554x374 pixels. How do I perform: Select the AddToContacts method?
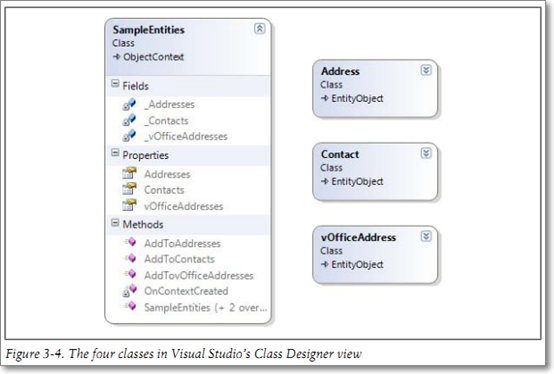pyautogui.click(x=179, y=259)
